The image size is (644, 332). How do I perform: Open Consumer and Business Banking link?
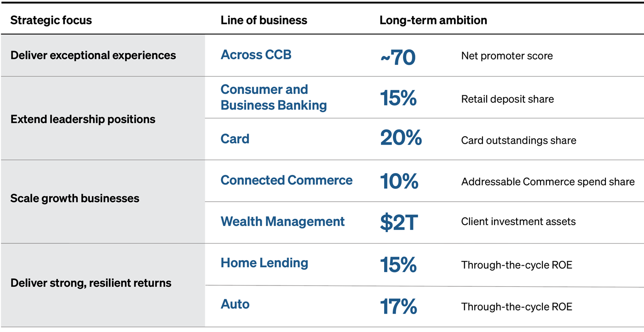click(x=273, y=97)
